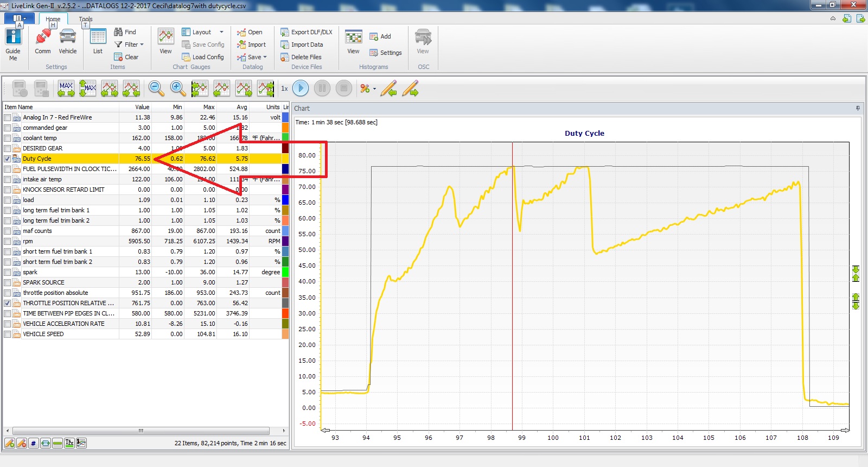Image resolution: width=868 pixels, height=467 pixels.
Task: Click the pencil icon in bottom toolbar
Action: click(10, 443)
